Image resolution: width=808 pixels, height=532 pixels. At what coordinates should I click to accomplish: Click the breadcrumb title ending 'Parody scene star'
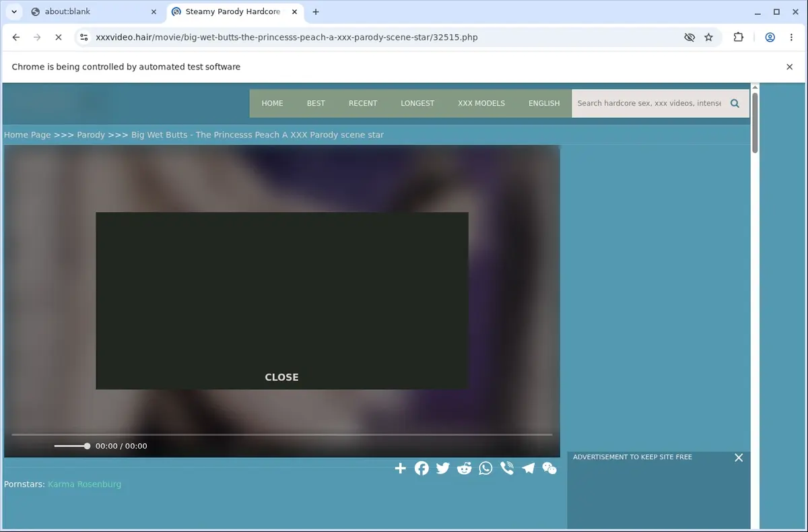(257, 135)
